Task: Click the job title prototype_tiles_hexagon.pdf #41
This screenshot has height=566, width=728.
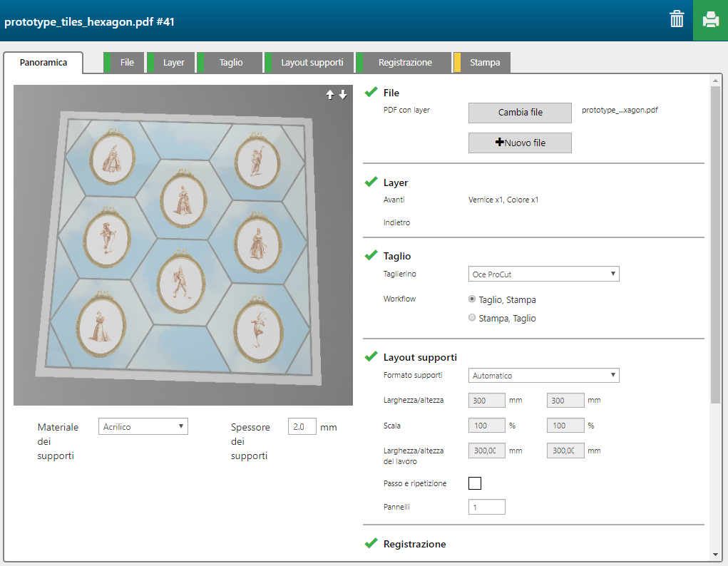Action: (x=89, y=22)
